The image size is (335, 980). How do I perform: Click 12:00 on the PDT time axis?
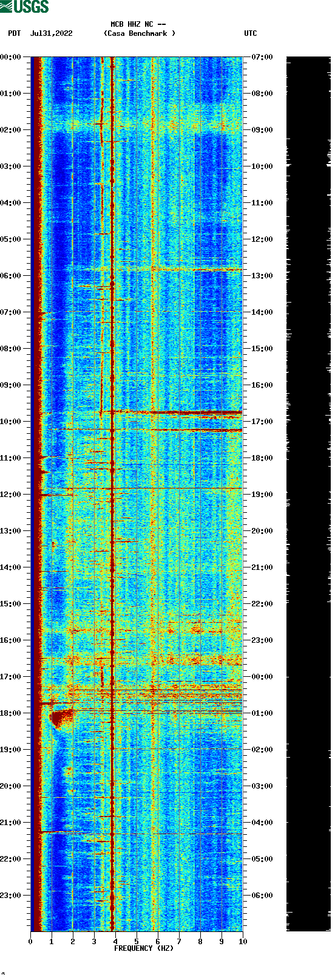tap(10, 495)
